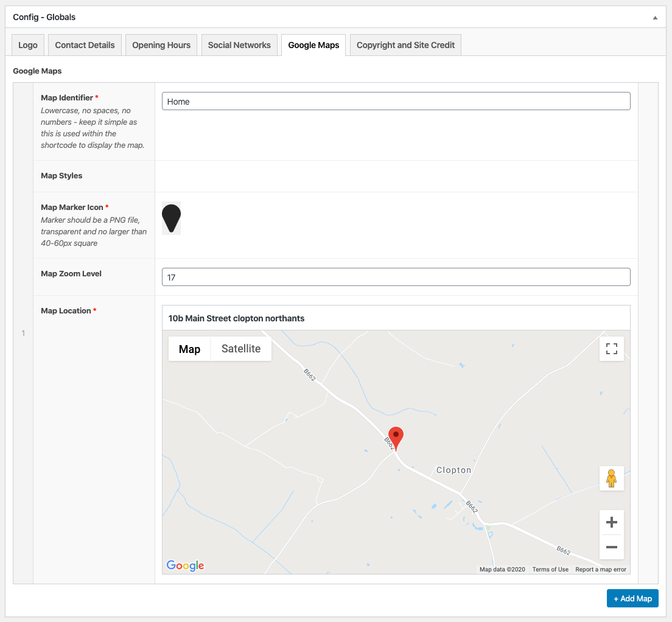Open the Opening Hours tab
This screenshot has height=622, width=672.
coord(161,45)
